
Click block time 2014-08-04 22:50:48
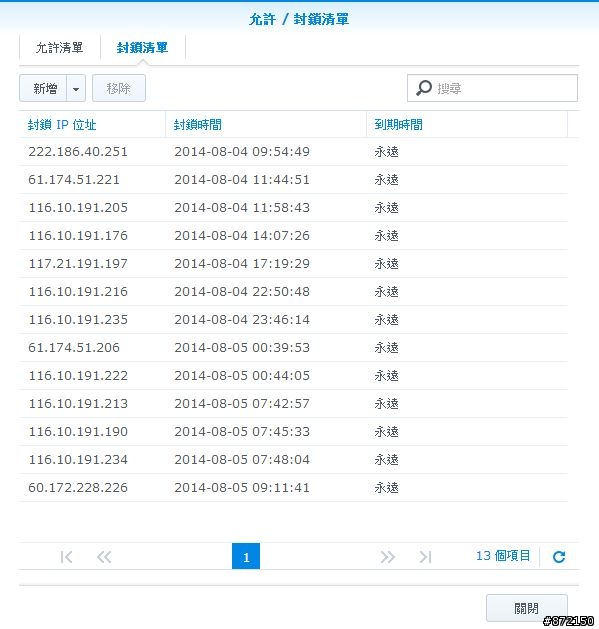point(242,292)
